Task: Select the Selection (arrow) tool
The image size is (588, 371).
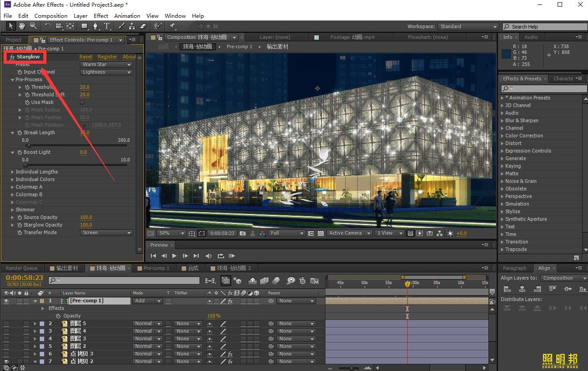Action: pos(11,26)
